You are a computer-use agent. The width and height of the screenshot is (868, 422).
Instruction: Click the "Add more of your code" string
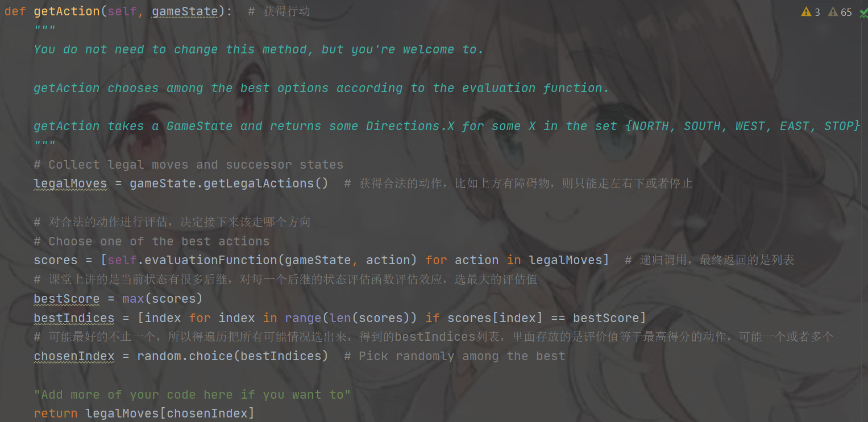pyautogui.click(x=192, y=395)
